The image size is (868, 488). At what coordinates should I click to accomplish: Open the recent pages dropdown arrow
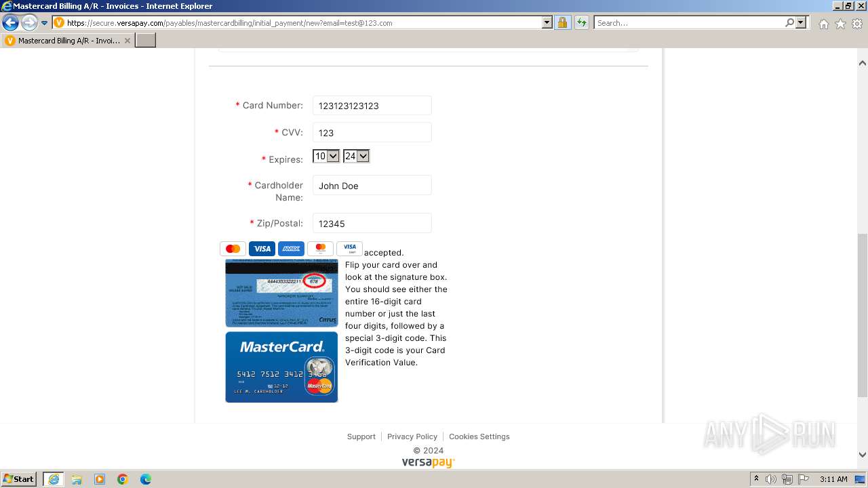click(45, 23)
